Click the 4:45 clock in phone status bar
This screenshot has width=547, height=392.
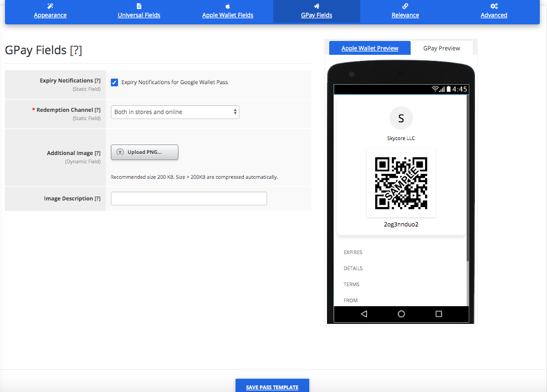pyautogui.click(x=459, y=89)
